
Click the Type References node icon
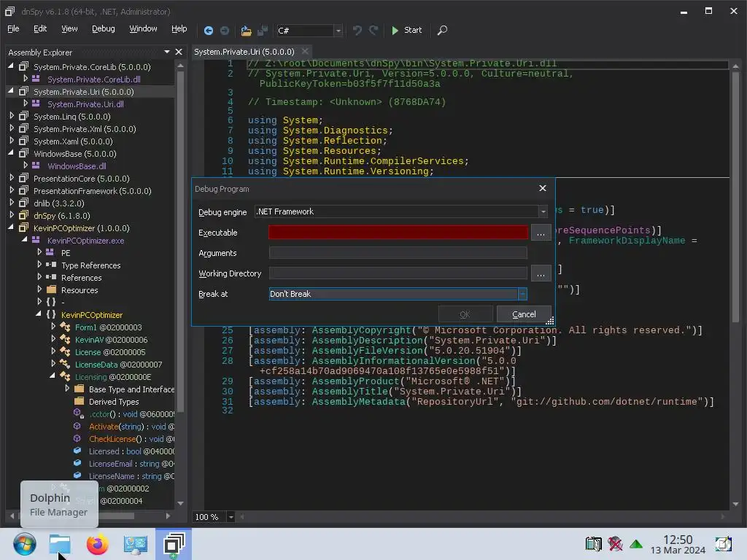[51, 264]
